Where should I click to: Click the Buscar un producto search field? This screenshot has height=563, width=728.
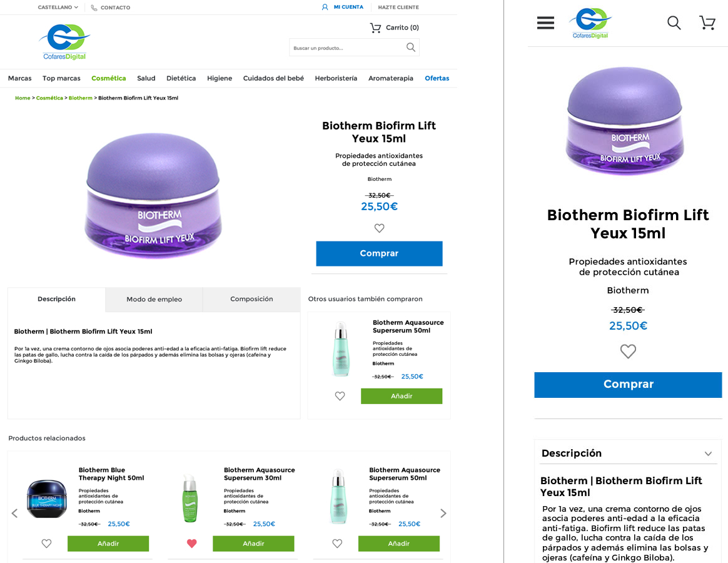click(347, 48)
